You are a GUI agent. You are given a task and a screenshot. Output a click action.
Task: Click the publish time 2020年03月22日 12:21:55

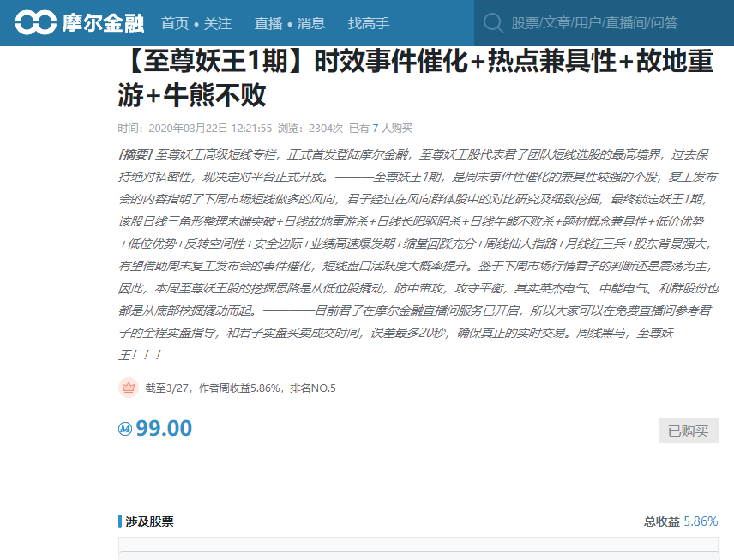(210, 129)
